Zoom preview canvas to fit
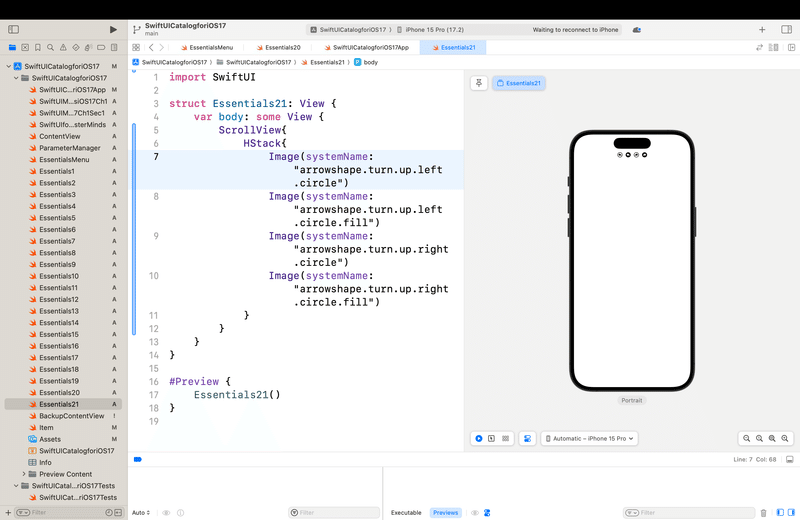 [772, 438]
